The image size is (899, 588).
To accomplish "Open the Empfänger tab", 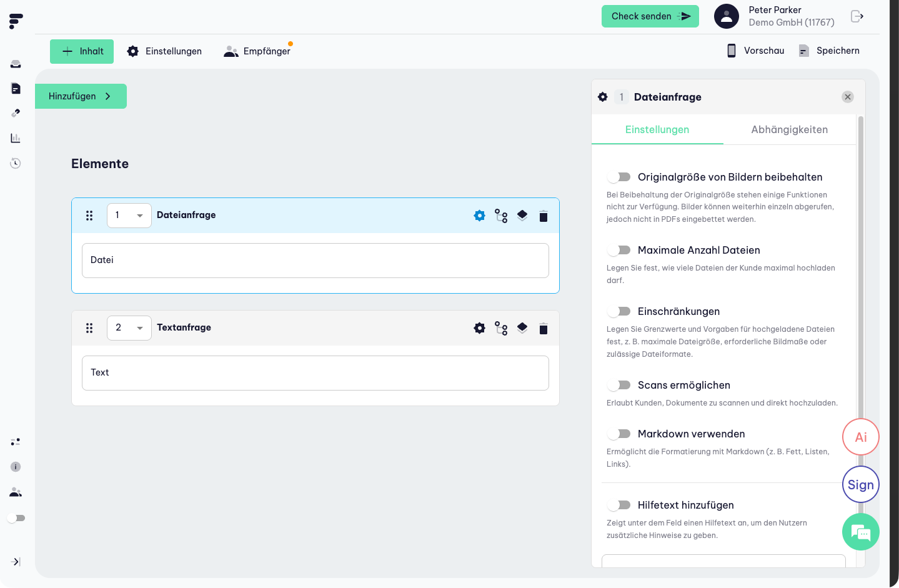I will pos(257,51).
